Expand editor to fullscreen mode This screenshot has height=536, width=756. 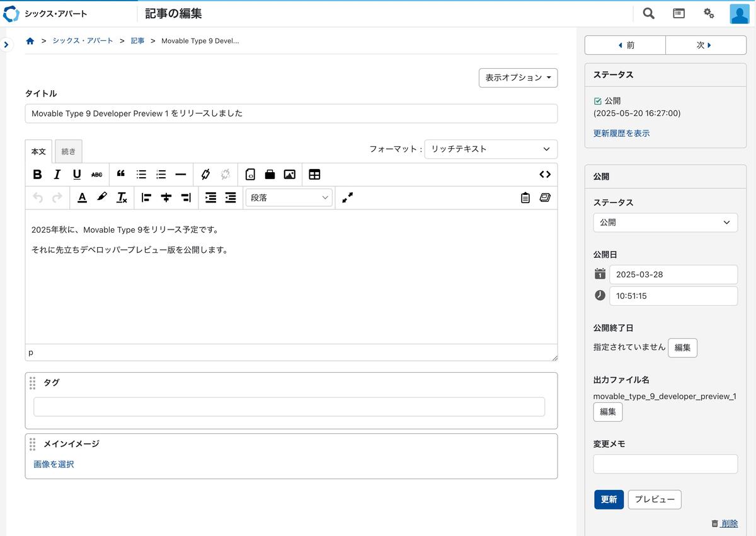pyautogui.click(x=347, y=197)
